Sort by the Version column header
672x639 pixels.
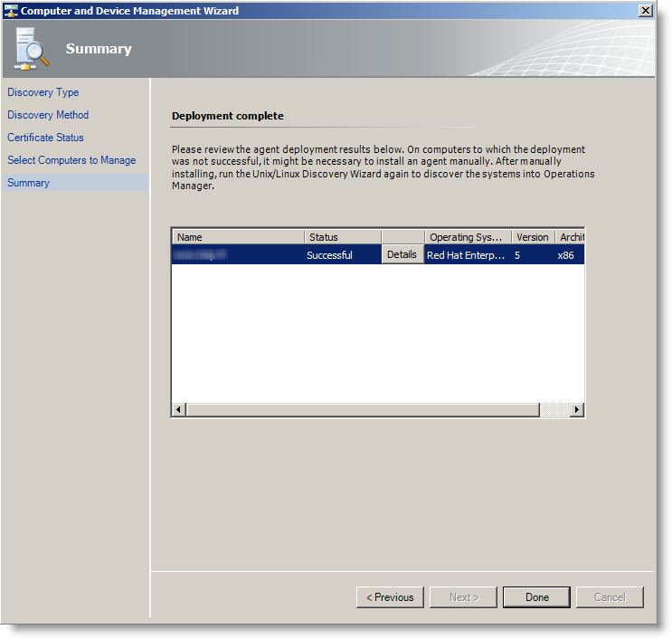533,237
